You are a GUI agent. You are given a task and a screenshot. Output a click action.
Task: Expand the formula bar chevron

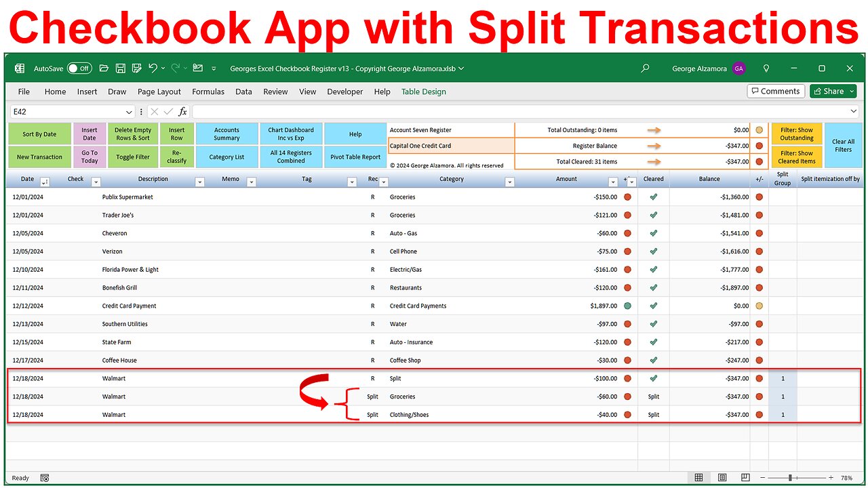853,112
